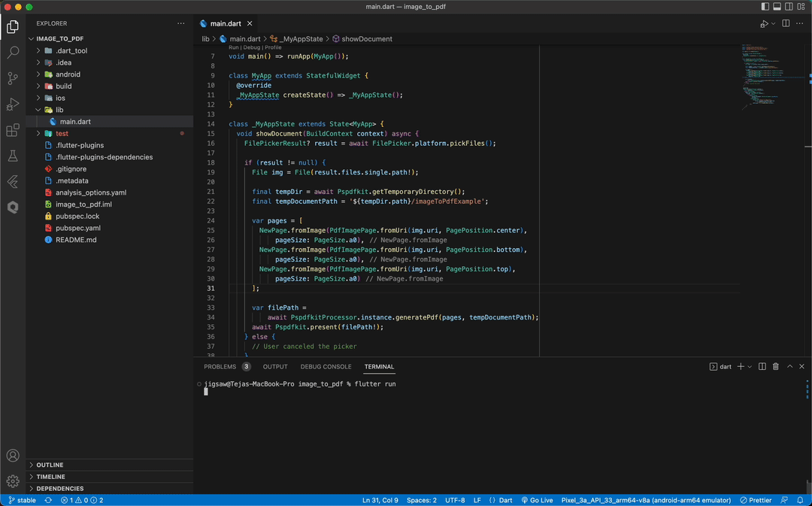Viewport: 812px width, 506px height.
Task: Open Run and Debug panel
Action: point(12,105)
